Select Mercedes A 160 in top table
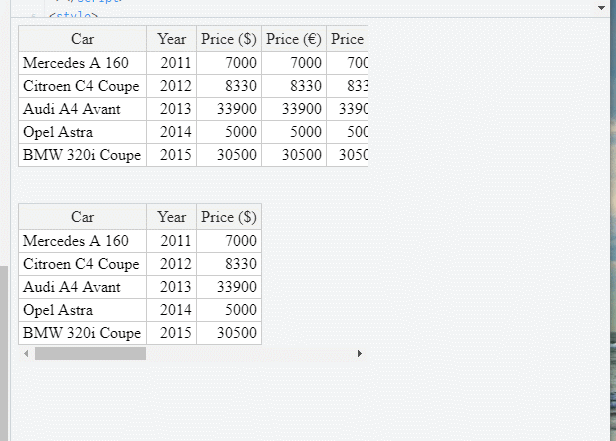Viewport: 616px width, 441px height. (82, 63)
